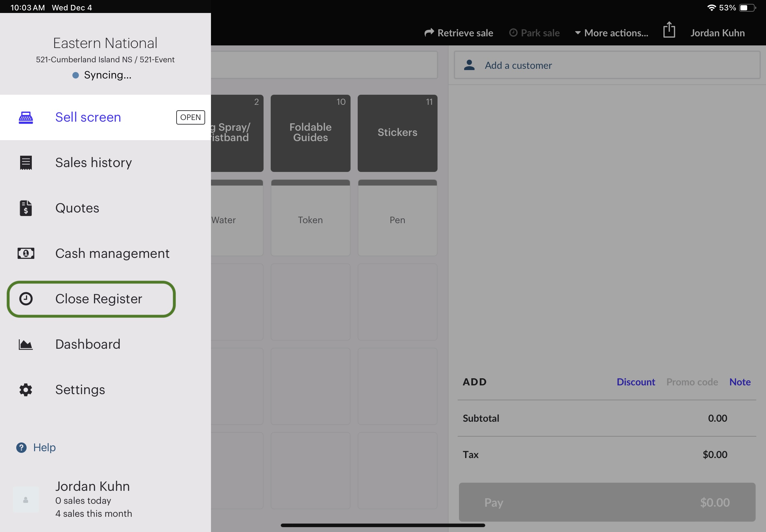Open the Stickers product folder
The height and width of the screenshot is (532, 766).
[x=398, y=133]
